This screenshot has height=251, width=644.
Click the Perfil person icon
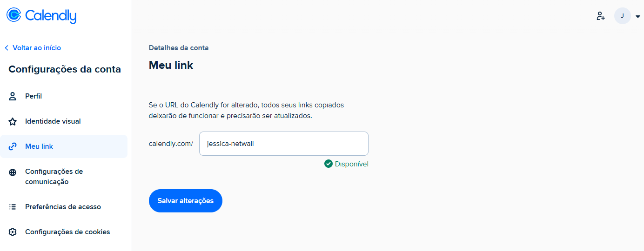click(x=13, y=96)
